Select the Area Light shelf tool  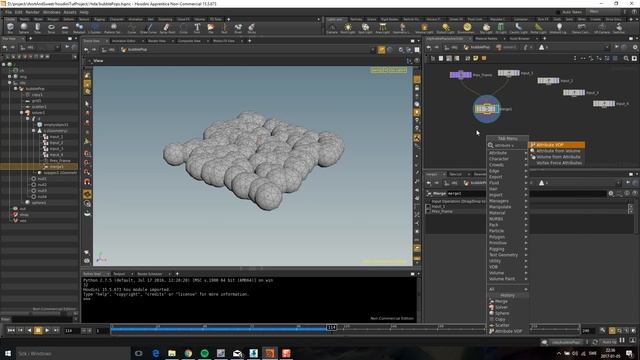pos(382,28)
